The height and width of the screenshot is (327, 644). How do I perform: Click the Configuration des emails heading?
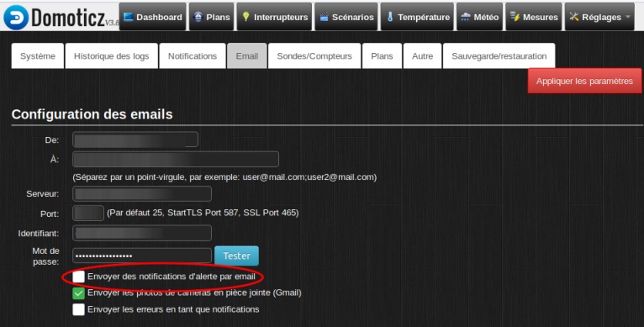coord(92,114)
